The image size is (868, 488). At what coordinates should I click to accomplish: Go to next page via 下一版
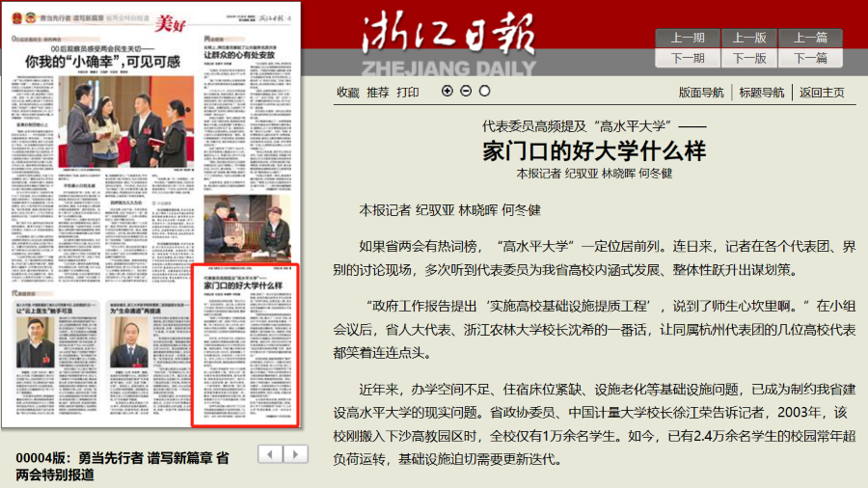(748, 58)
